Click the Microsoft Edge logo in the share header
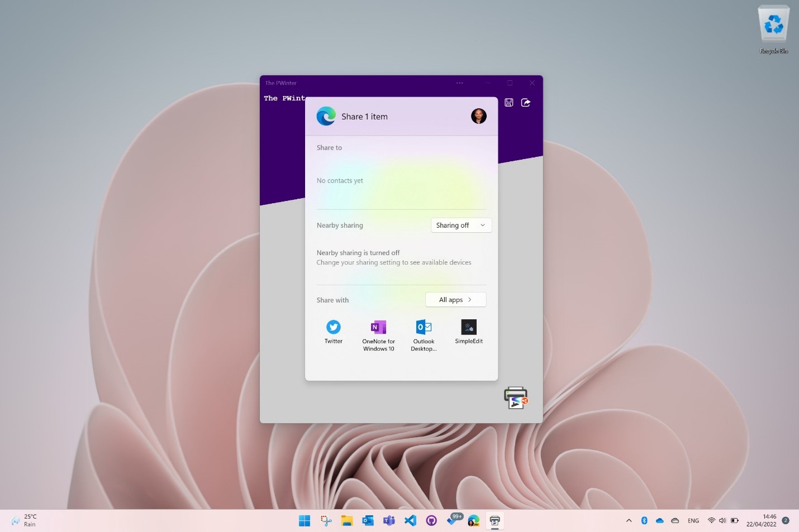799x532 pixels. (x=326, y=116)
